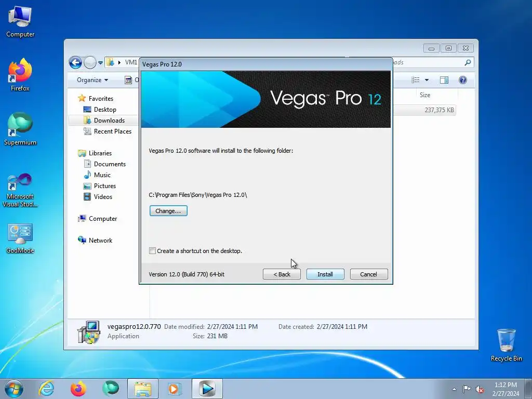Launch Supermium from the taskbar

(111, 389)
